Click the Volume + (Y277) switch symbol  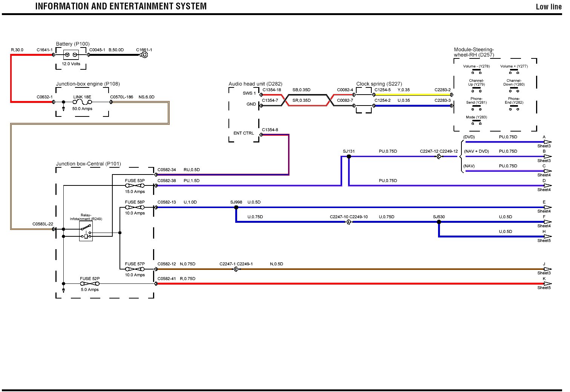tap(514, 71)
